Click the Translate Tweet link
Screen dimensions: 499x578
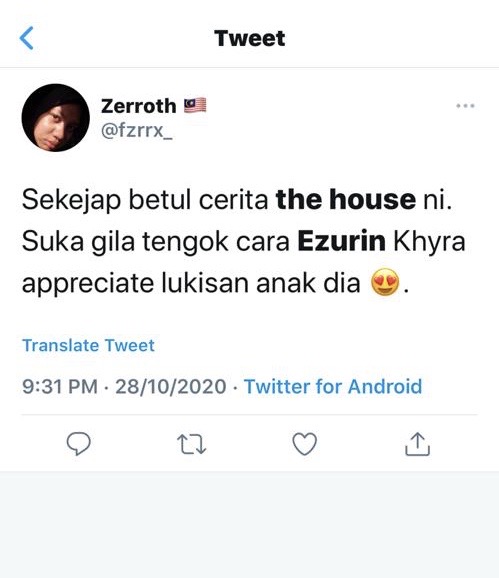88,345
